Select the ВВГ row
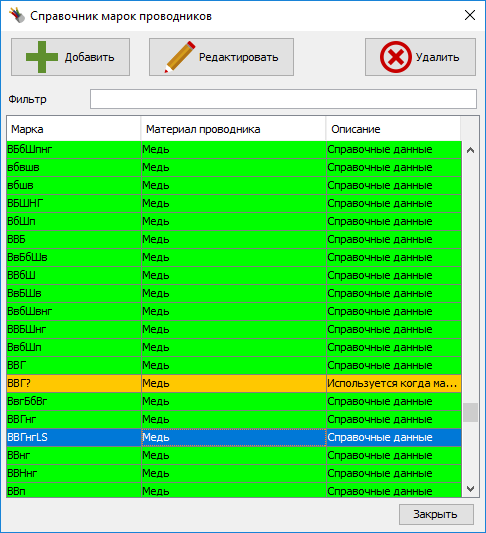This screenshot has height=533, width=486. (234, 365)
